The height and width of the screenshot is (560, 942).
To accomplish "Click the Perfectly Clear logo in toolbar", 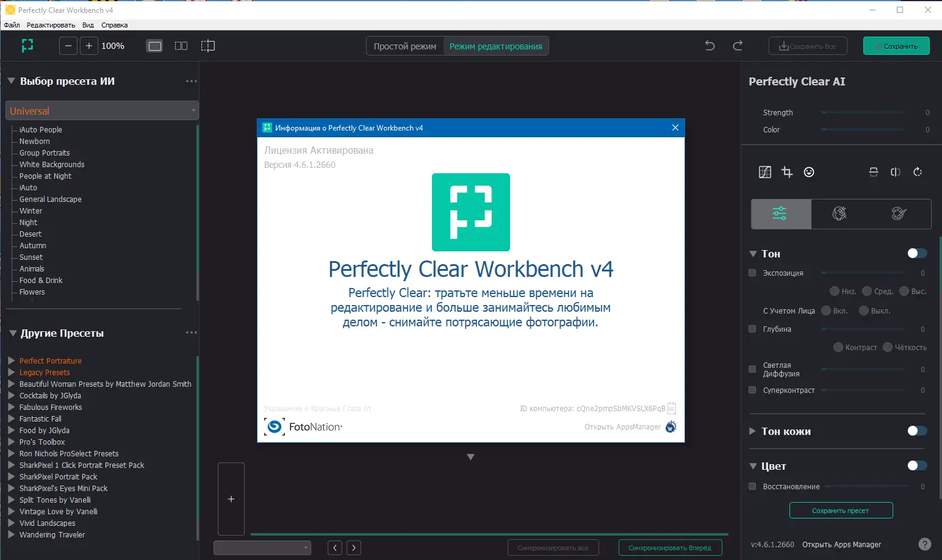I will [x=27, y=46].
